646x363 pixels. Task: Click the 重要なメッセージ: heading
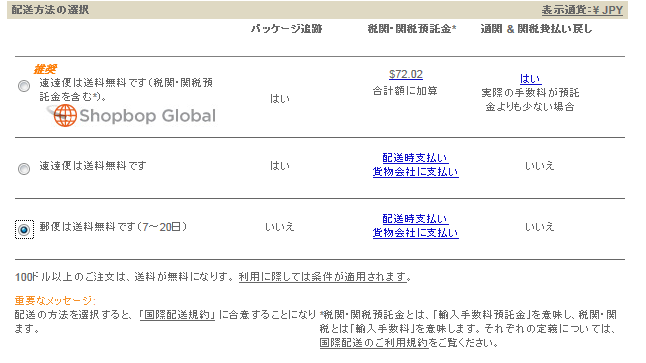(55, 300)
